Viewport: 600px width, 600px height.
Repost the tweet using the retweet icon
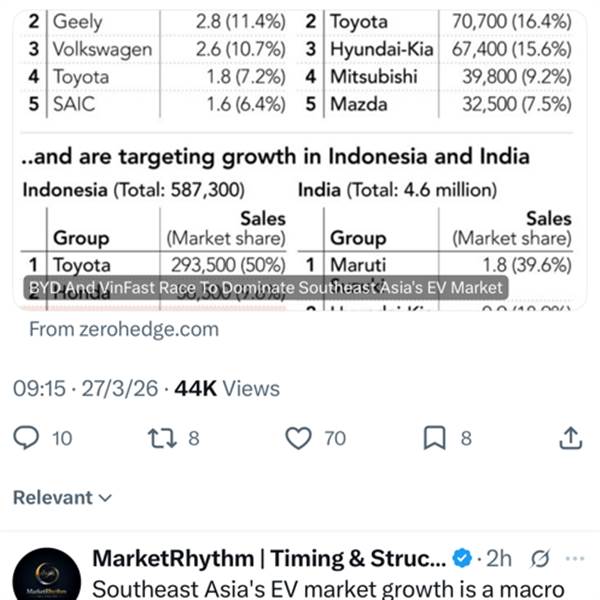161,438
